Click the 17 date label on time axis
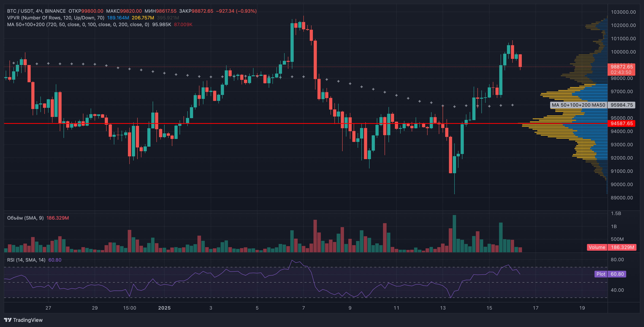644x327 pixels. (535, 308)
